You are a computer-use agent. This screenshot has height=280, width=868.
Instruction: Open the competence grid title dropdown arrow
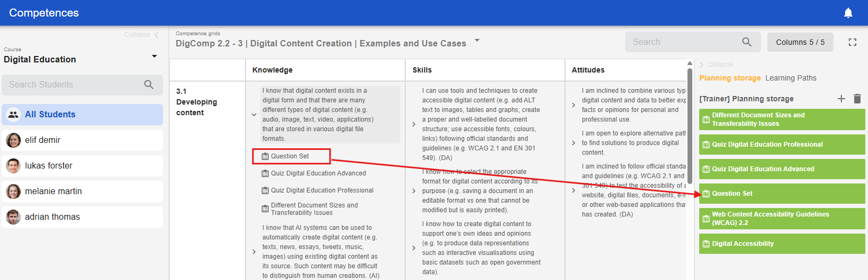pos(477,41)
